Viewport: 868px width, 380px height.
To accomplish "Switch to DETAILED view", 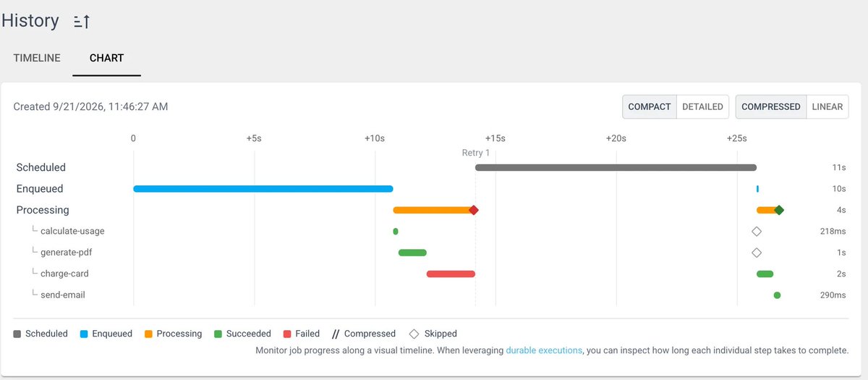I will (702, 106).
